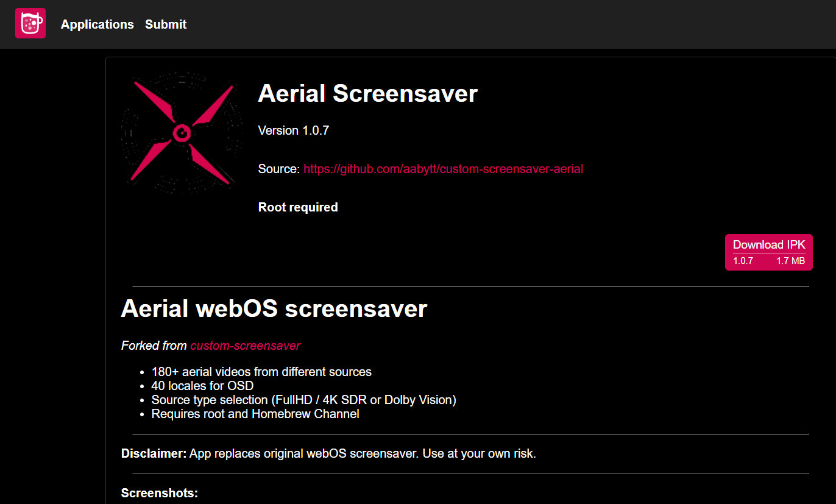This screenshot has width=836, height=504.
Task: Click the bold "Disclaimer:" label
Action: (x=154, y=453)
